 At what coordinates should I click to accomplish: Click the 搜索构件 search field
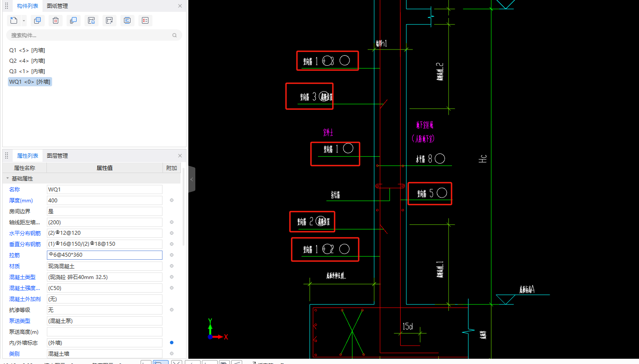coord(94,35)
